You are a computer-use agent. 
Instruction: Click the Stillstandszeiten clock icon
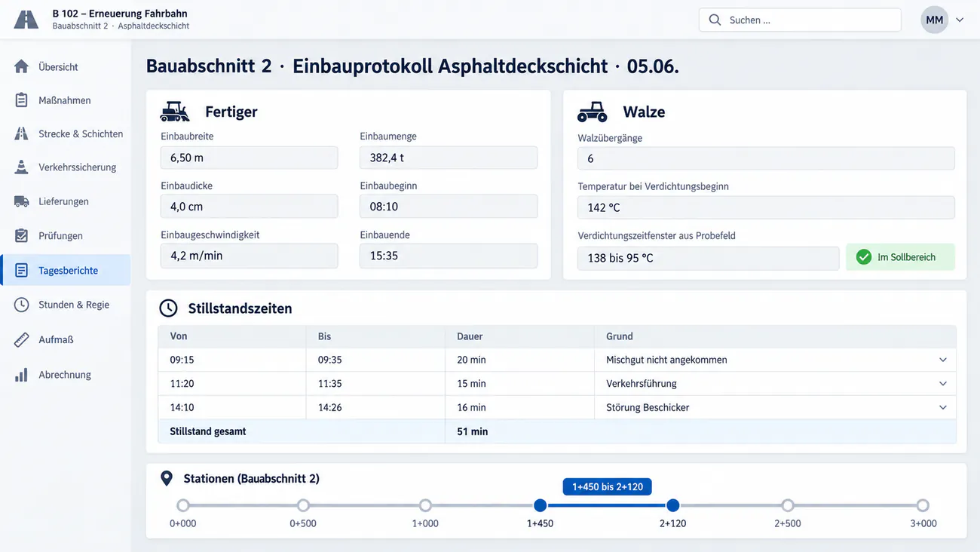tap(168, 308)
